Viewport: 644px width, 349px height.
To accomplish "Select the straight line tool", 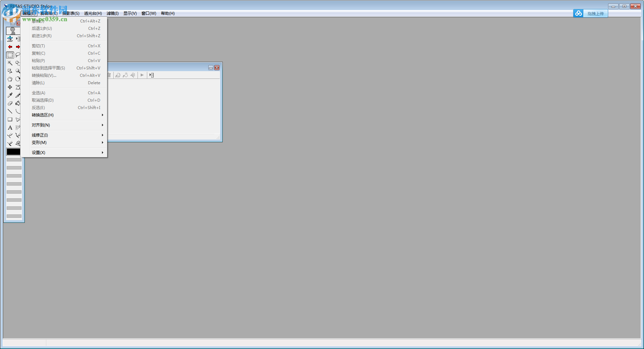I will [10, 111].
